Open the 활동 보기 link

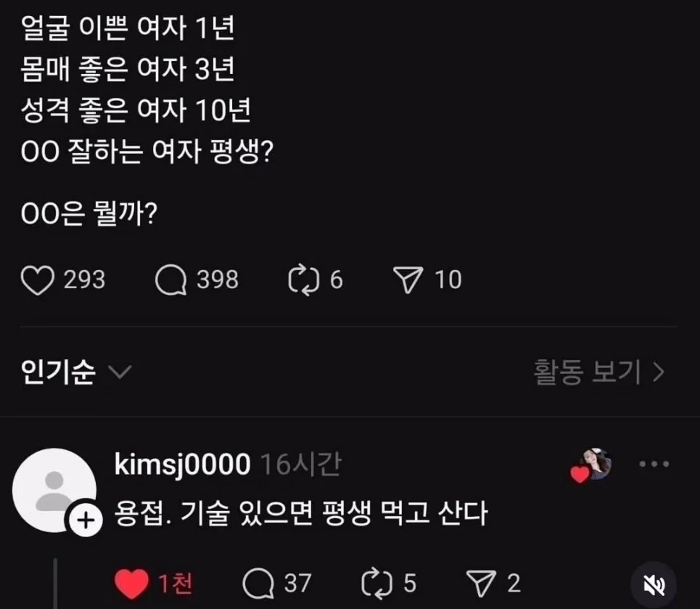pyautogui.click(x=599, y=372)
